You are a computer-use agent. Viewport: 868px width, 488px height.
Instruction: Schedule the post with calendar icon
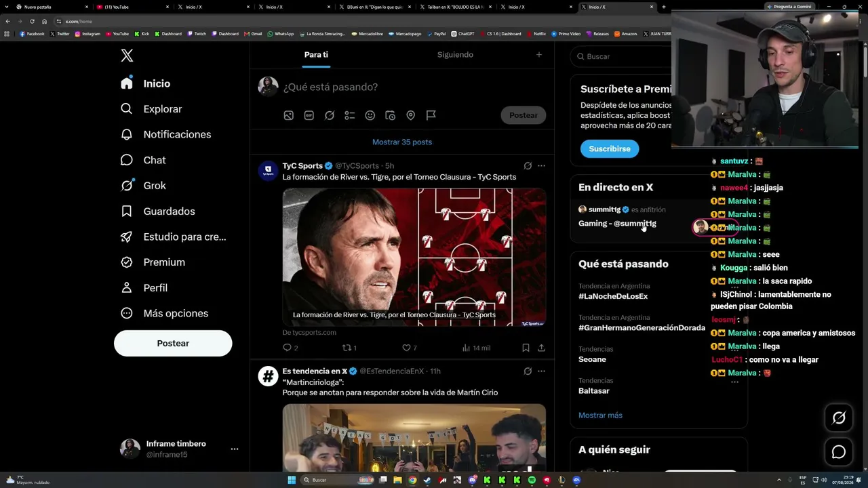(391, 116)
